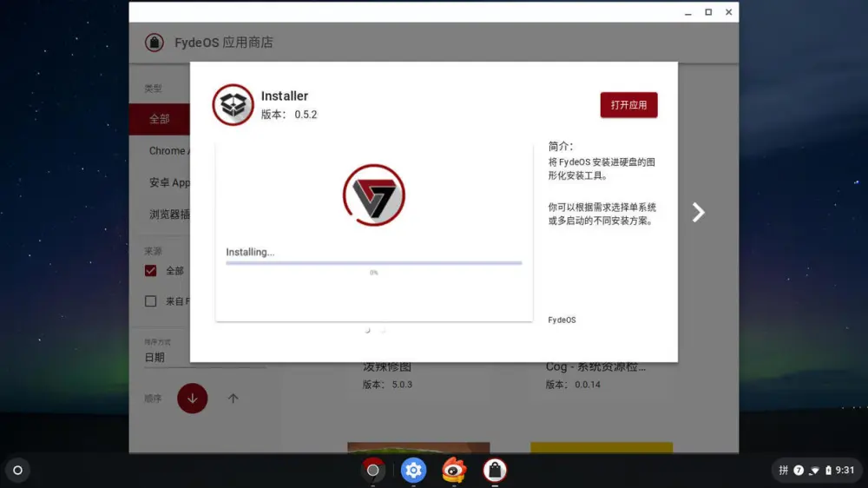Open Chromium browser from the shelf
The width and height of the screenshot is (868, 488).
pyautogui.click(x=373, y=471)
